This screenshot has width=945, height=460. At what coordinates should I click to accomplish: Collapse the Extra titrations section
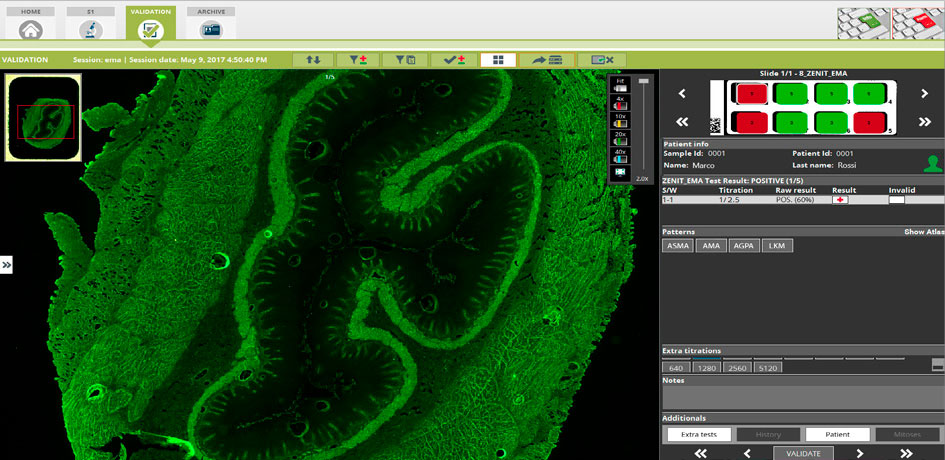pos(937,365)
